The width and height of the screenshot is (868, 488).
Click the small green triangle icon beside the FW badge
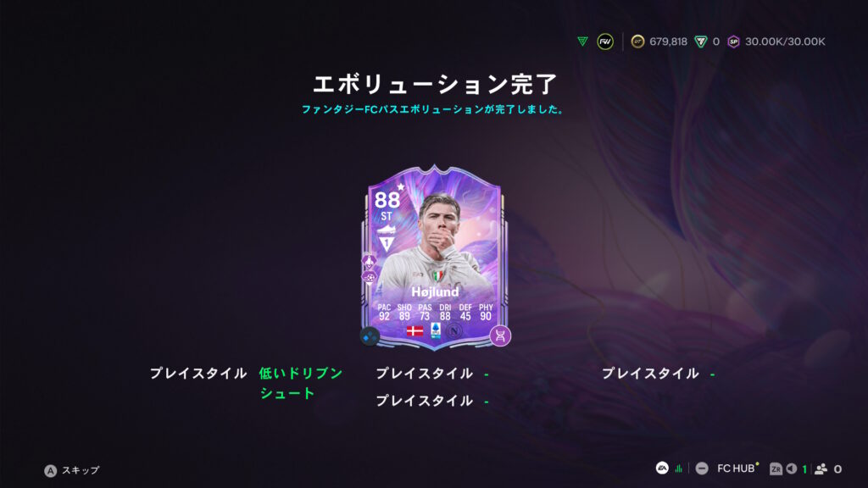tap(582, 42)
